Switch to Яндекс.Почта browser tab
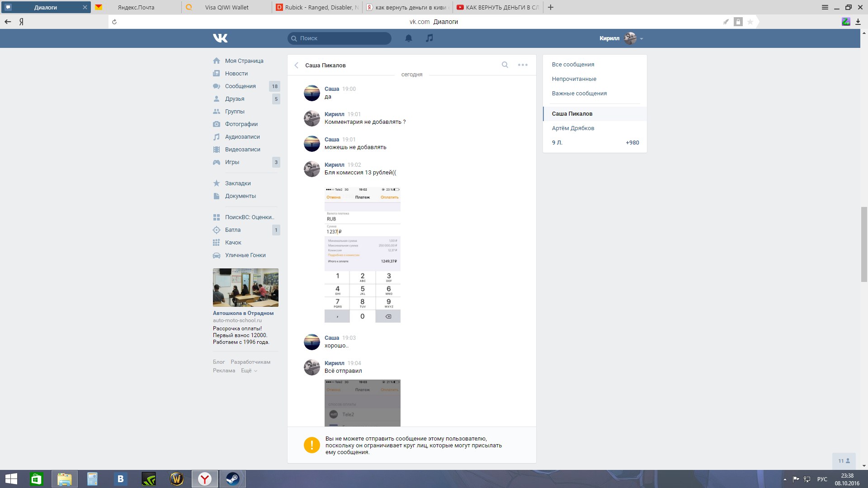 point(136,7)
